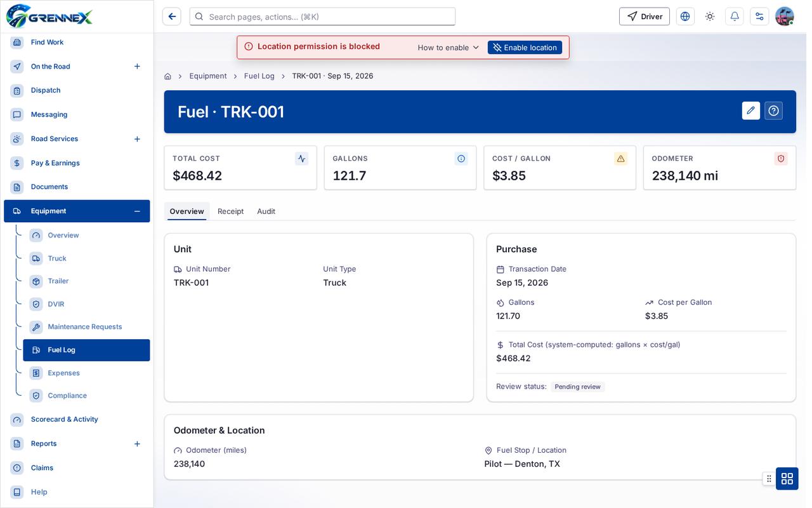Open the notifications bell icon
This screenshot has width=812, height=508.
(x=735, y=17)
